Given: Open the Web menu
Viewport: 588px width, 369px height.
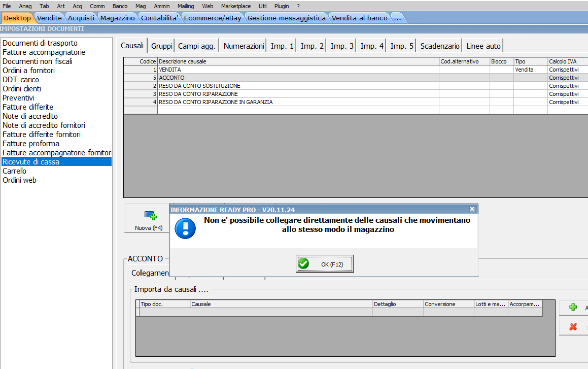Looking at the screenshot, I should (207, 6).
